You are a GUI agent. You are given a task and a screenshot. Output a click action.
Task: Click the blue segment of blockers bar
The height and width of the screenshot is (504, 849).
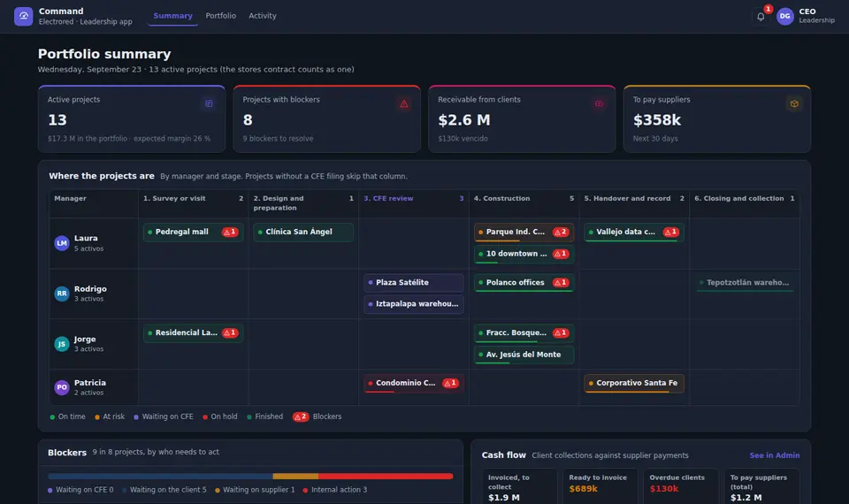point(160,477)
